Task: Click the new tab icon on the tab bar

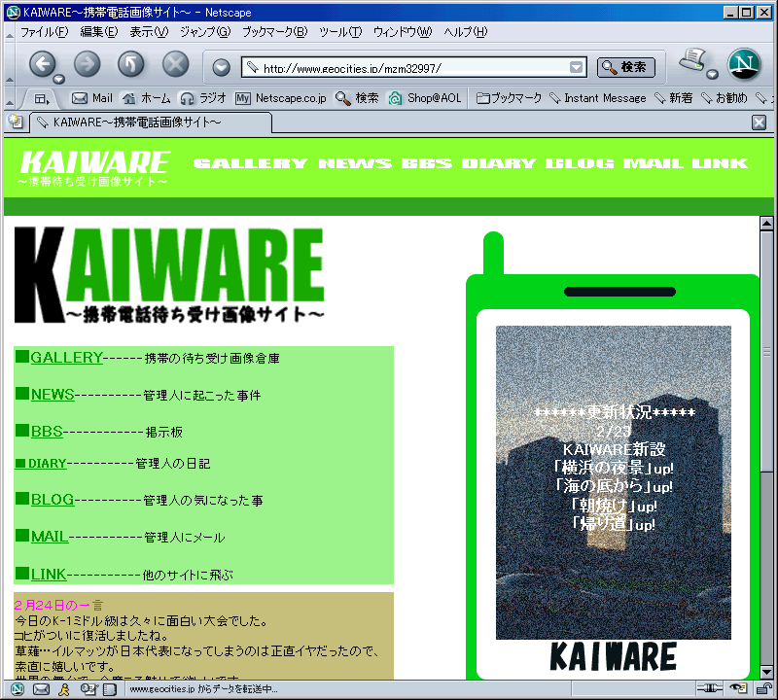Action: point(16,122)
